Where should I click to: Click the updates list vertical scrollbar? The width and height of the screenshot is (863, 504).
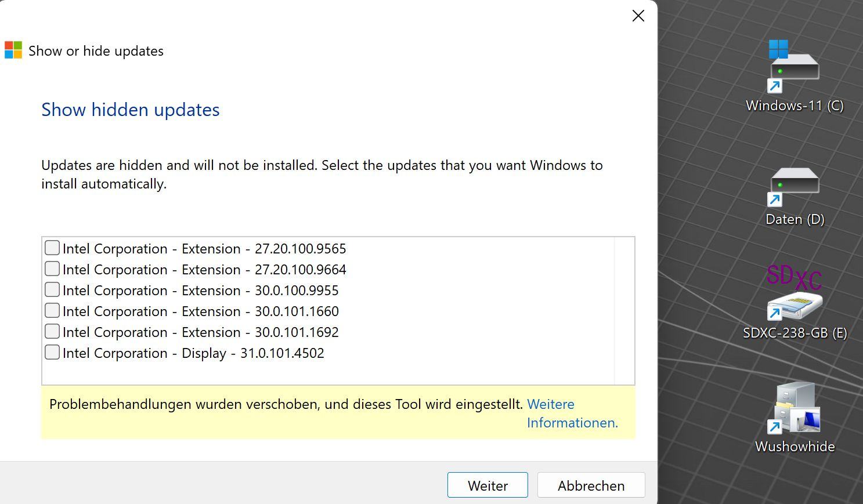[624, 311]
